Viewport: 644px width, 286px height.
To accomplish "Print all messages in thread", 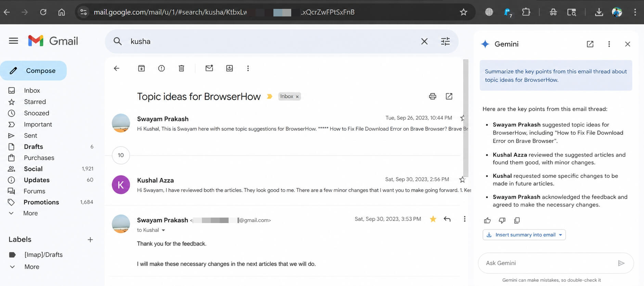I will coord(433,96).
